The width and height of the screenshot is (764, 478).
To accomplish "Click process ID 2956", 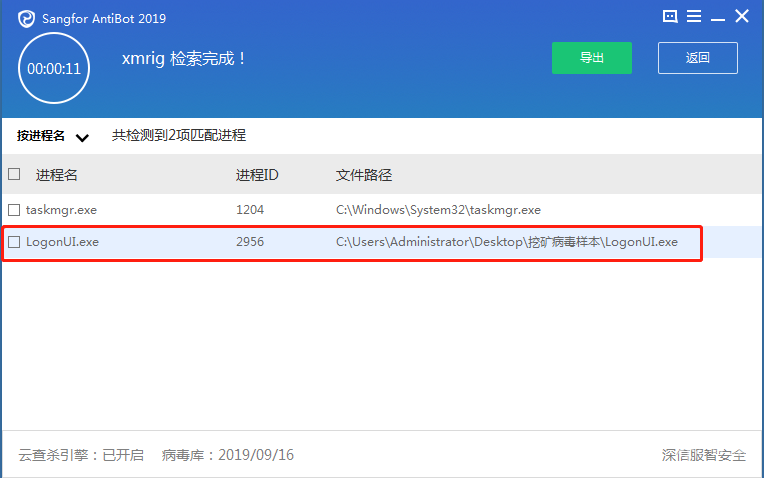I will coord(250,242).
